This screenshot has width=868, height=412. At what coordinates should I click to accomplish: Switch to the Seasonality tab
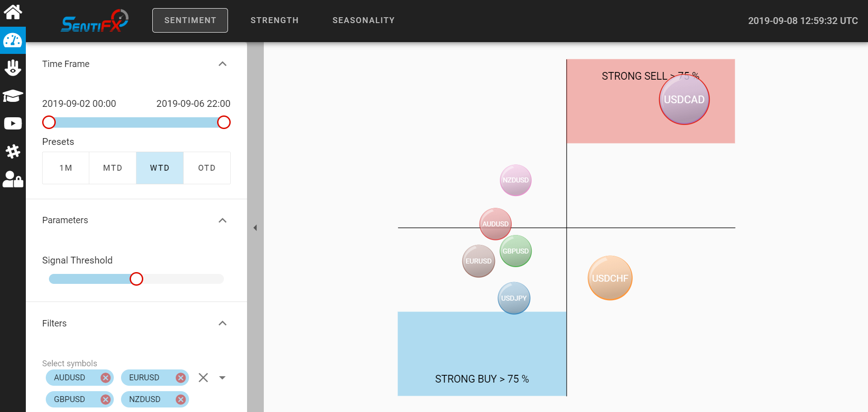pos(364,20)
